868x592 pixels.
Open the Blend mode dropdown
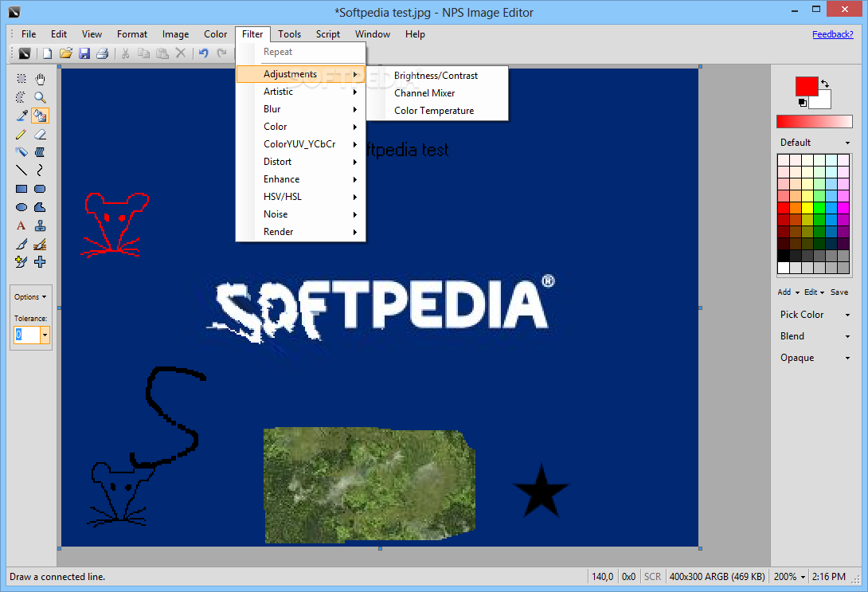(x=815, y=336)
